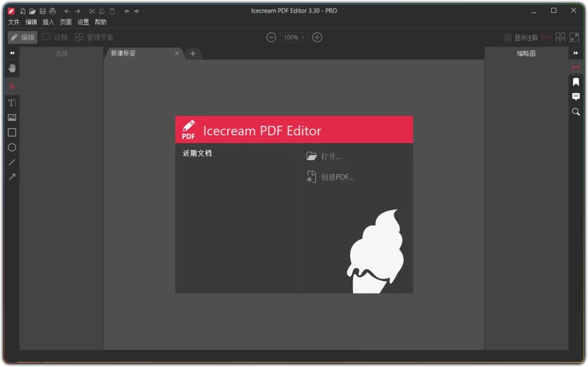Collapse the left tool sidebar
The image size is (588, 367).
coord(12,53)
